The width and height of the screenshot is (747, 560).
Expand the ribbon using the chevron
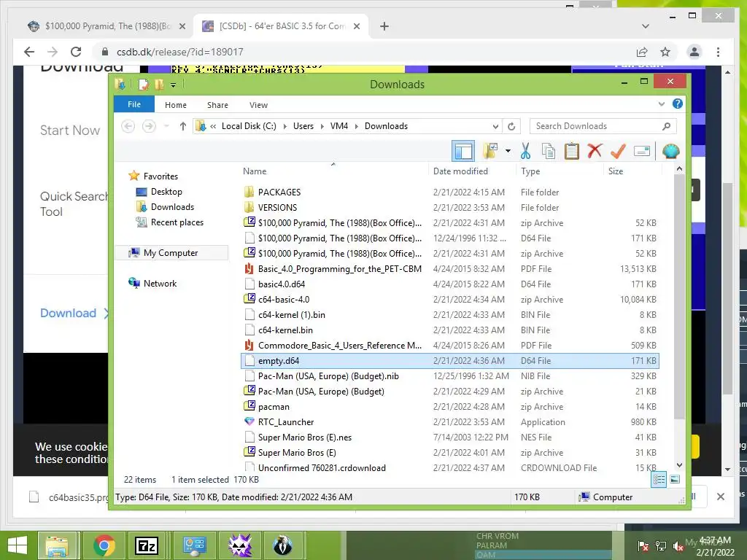pyautogui.click(x=661, y=104)
